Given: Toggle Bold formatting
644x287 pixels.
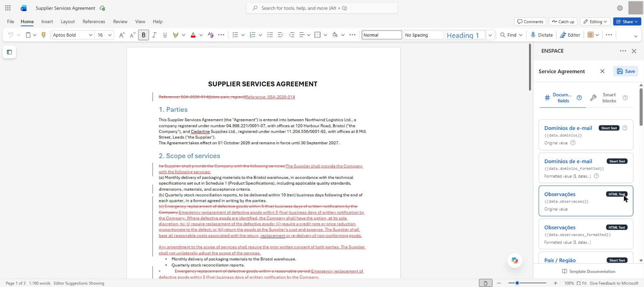Looking at the screenshot, I should pyautogui.click(x=143, y=35).
